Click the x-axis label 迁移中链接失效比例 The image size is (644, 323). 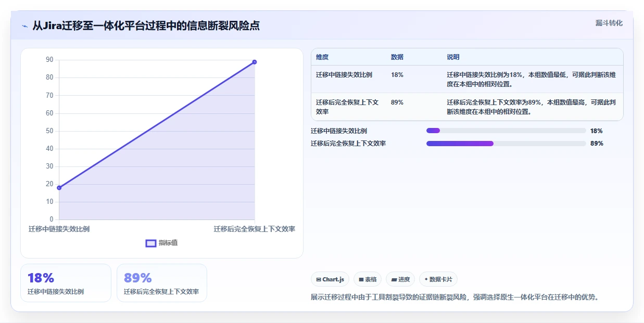[59, 229]
